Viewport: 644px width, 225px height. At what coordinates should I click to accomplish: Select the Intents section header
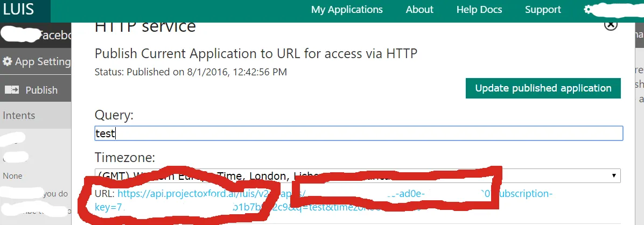click(x=36, y=115)
